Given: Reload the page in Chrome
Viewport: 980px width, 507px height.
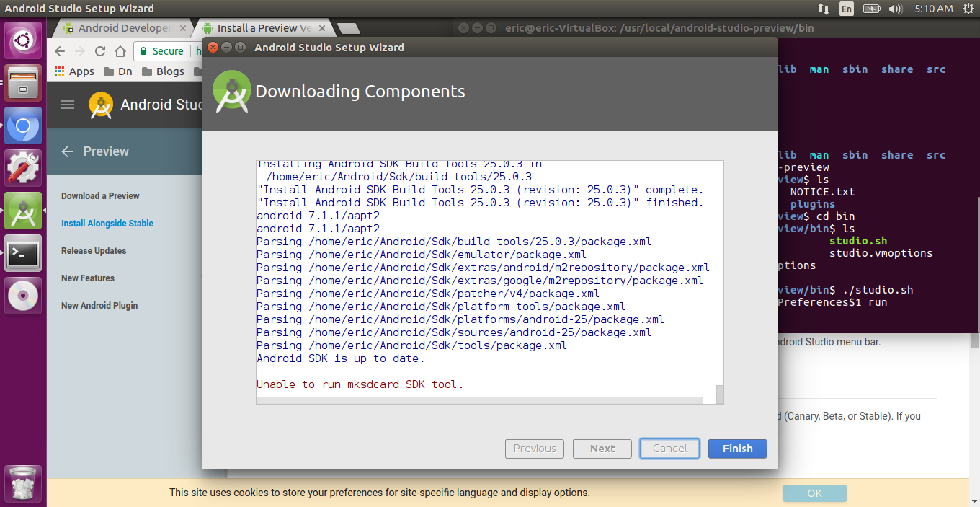Looking at the screenshot, I should [100, 51].
